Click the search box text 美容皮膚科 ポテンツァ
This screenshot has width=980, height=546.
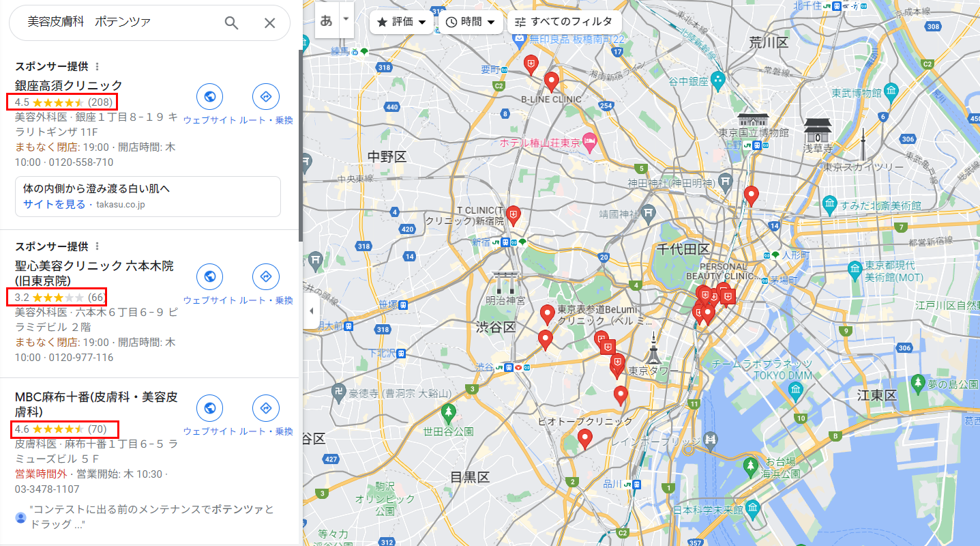tap(89, 22)
